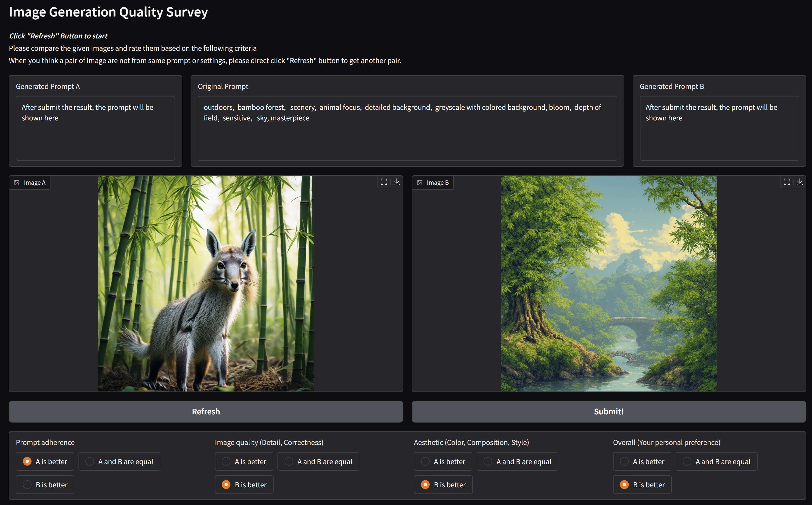Open Image A in fullscreen view
The image size is (812, 505).
pos(384,182)
